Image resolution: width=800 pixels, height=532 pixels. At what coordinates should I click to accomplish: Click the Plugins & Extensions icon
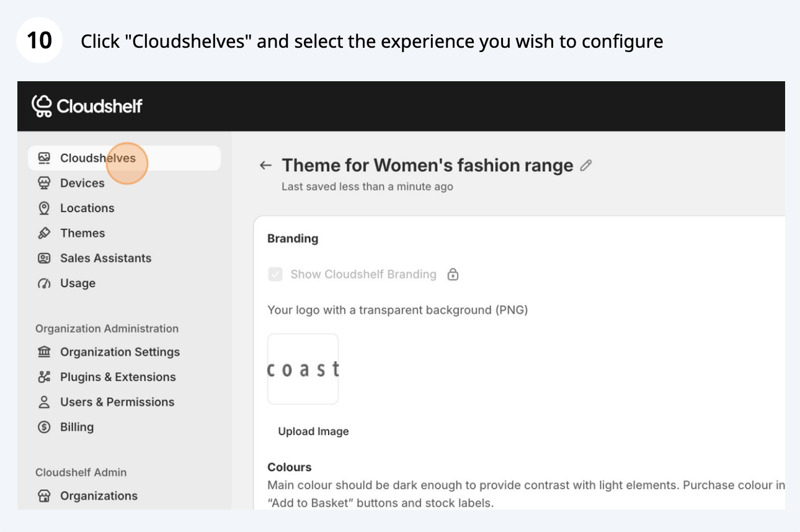click(43, 377)
